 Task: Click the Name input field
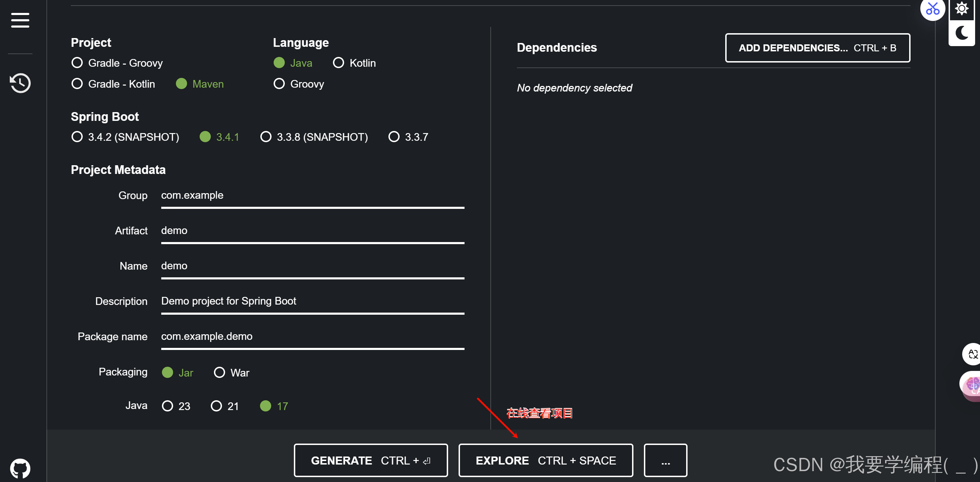click(x=313, y=266)
